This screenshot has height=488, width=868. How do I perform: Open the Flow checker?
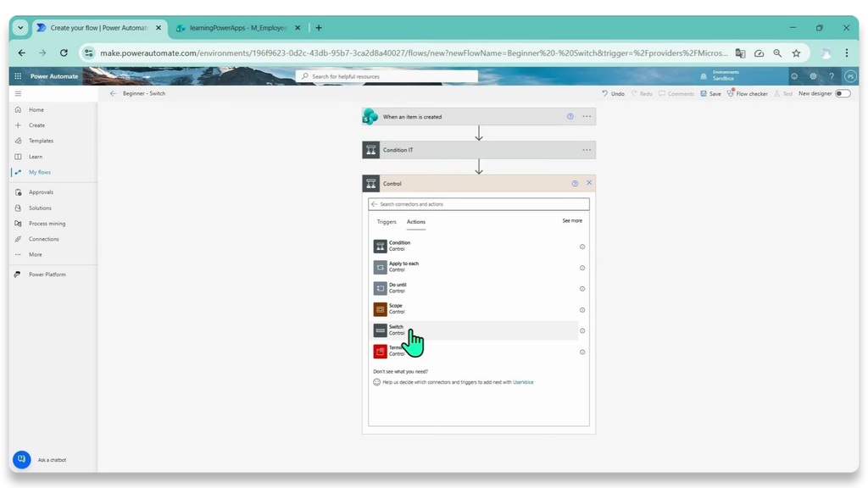coord(748,93)
